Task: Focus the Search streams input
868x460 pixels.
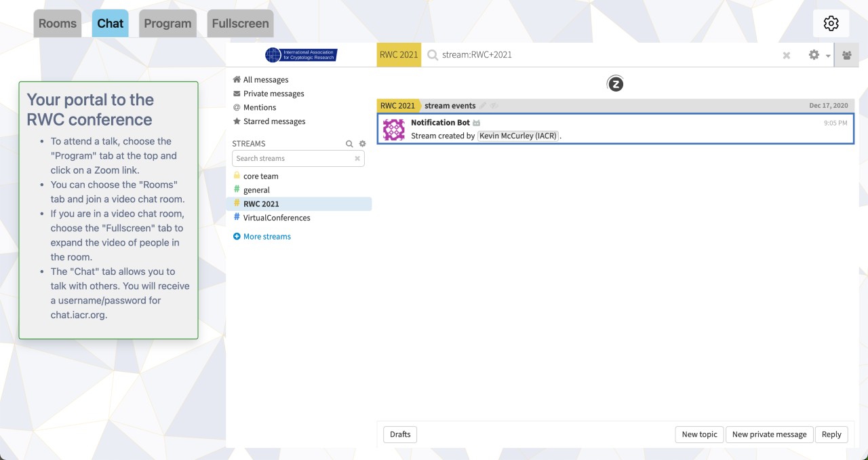Action: pos(298,158)
